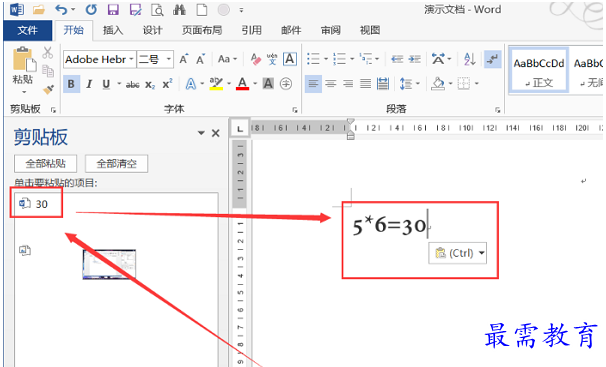Click 全部清空 Clear All button
606x367 pixels.
[116, 163]
